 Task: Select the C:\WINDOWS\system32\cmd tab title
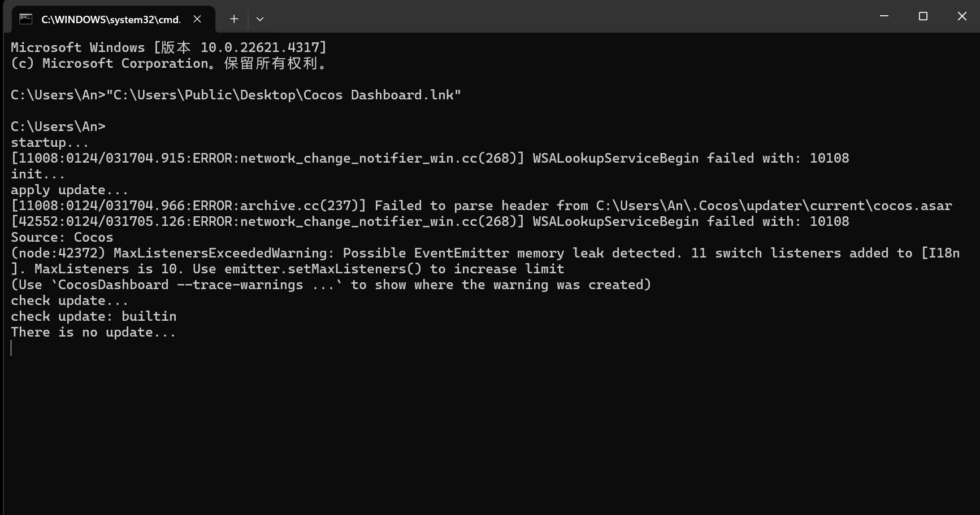[x=111, y=19]
